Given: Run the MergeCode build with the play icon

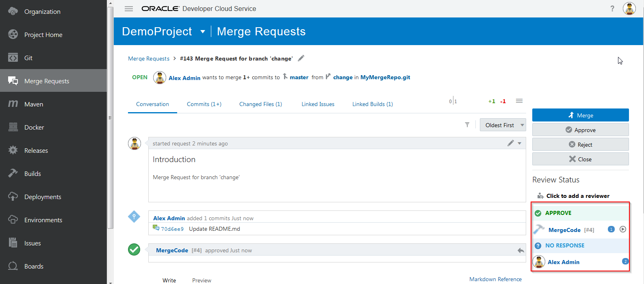Looking at the screenshot, I should tap(623, 229).
